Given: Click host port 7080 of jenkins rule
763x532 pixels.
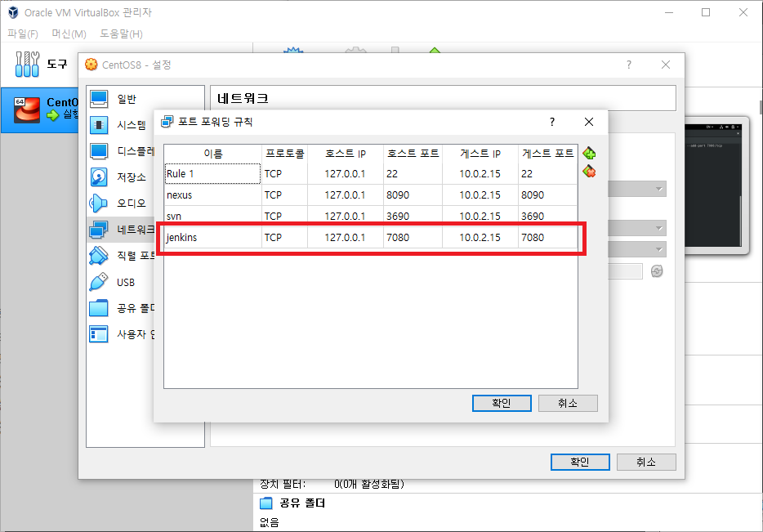Looking at the screenshot, I should tap(413, 238).
